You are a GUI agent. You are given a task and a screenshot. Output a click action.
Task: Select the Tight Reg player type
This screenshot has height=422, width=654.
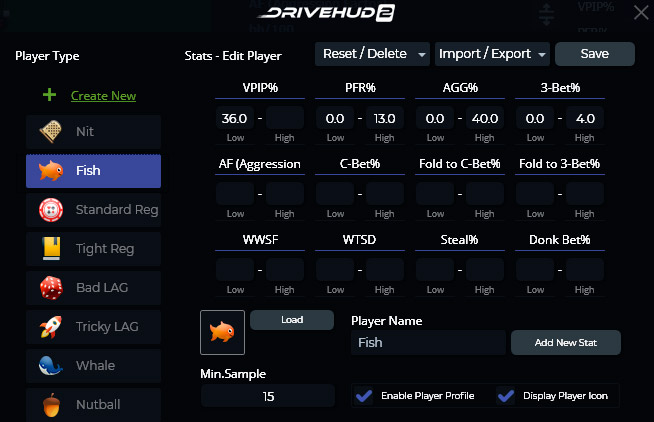tap(93, 249)
